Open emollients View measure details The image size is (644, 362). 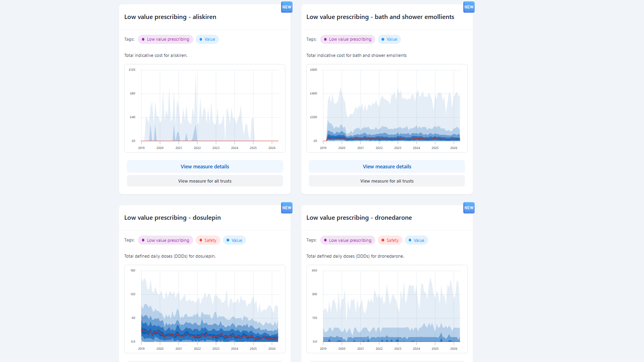tap(387, 166)
